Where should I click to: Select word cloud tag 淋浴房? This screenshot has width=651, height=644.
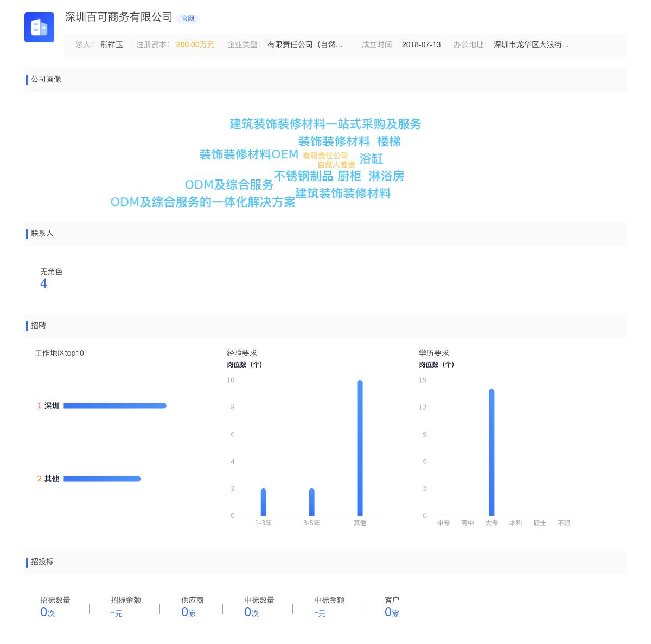click(x=386, y=176)
